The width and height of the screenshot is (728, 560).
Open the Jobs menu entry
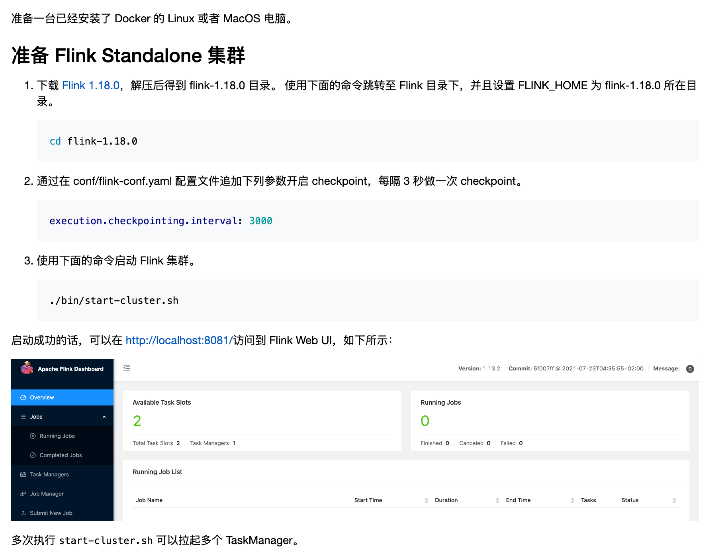pos(63,417)
